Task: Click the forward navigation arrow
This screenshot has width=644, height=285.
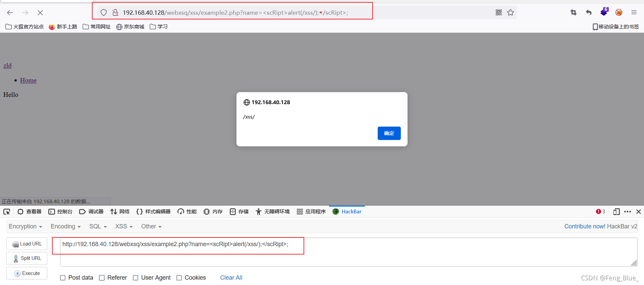Action: 25,13
